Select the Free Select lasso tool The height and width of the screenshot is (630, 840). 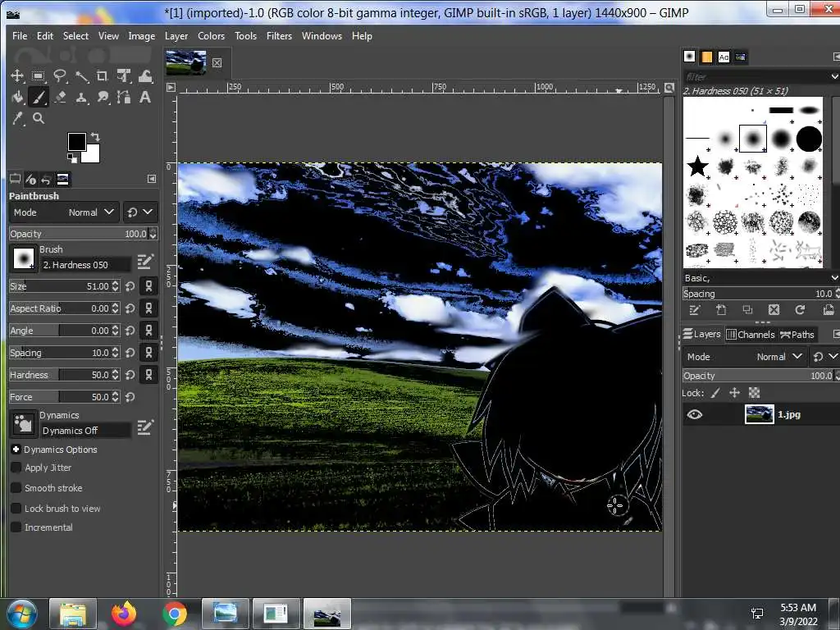pos(59,75)
